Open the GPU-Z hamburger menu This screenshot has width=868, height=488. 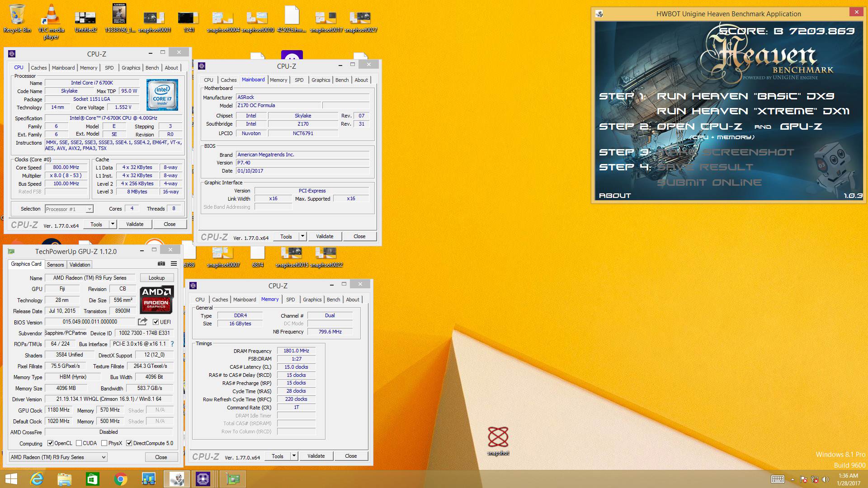click(174, 263)
